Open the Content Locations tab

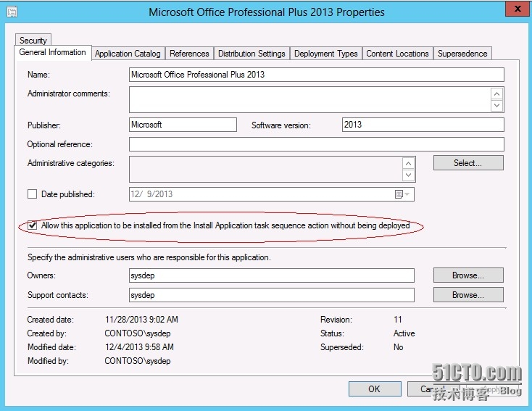397,54
